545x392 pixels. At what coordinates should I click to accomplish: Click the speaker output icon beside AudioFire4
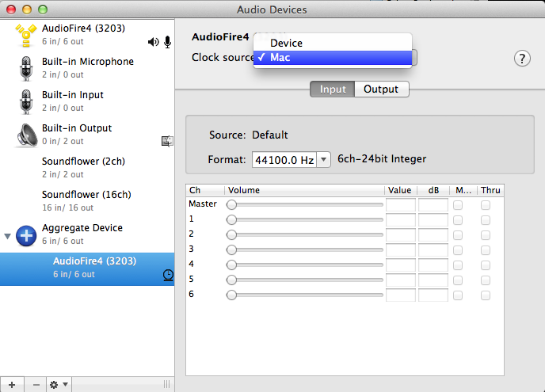(x=154, y=42)
